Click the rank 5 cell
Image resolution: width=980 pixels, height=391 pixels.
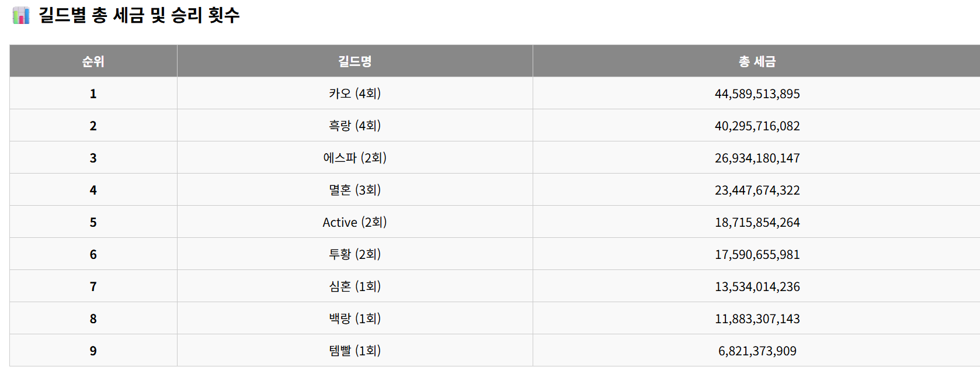(x=93, y=222)
